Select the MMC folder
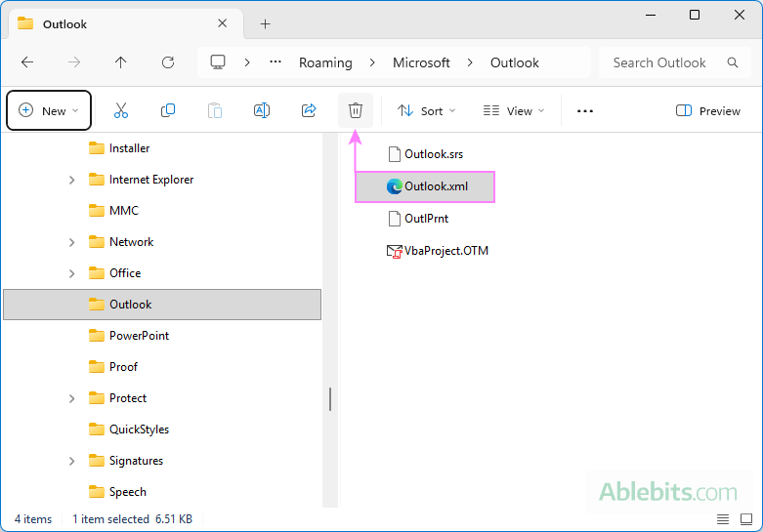The width and height of the screenshot is (763, 532). pos(124,211)
